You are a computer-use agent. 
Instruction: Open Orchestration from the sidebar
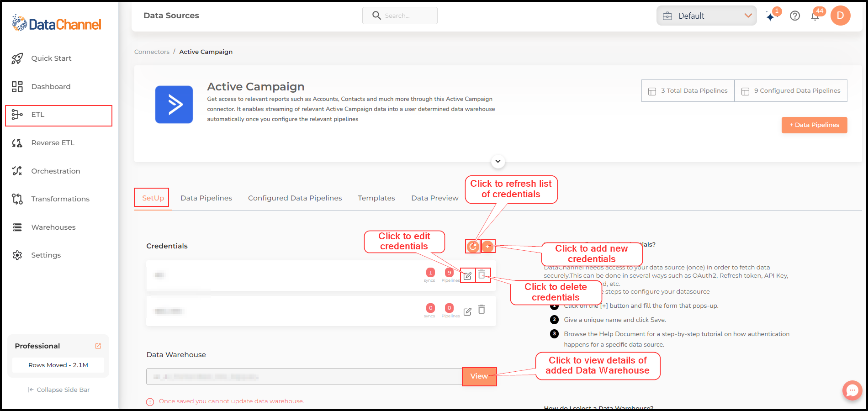coord(56,171)
